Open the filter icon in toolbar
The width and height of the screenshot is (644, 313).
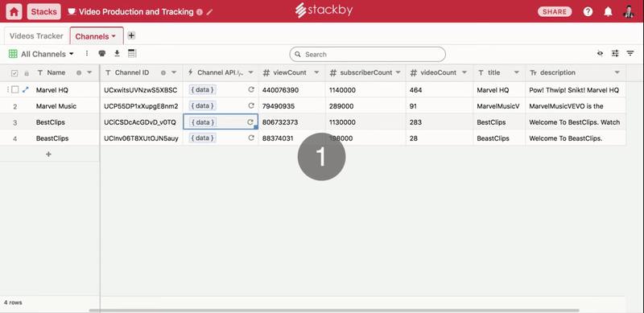630,53
